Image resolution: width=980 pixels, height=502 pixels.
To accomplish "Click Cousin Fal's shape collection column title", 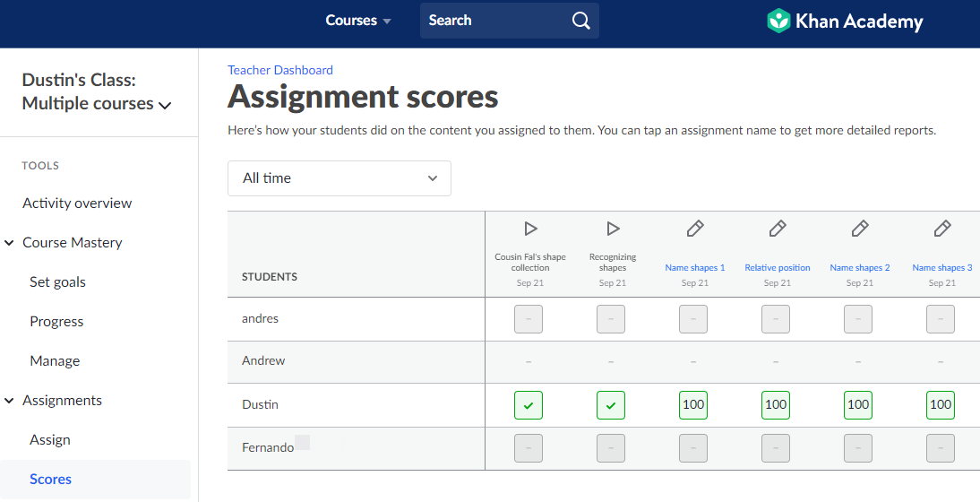I will pyautogui.click(x=530, y=263).
